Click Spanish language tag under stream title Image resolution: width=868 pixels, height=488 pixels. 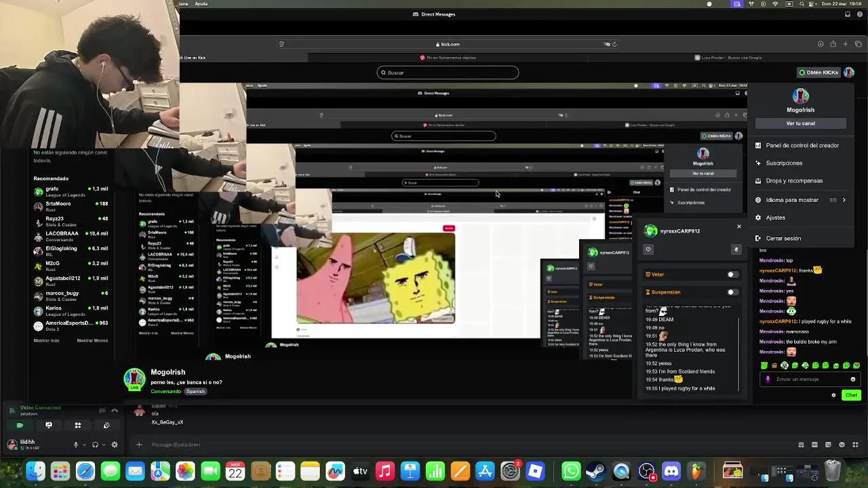pyautogui.click(x=195, y=391)
